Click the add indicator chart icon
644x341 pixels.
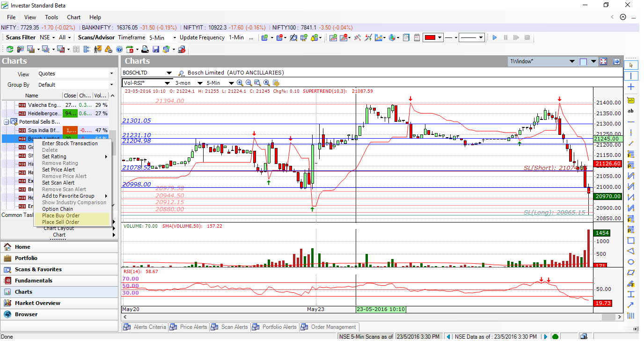(x=333, y=37)
